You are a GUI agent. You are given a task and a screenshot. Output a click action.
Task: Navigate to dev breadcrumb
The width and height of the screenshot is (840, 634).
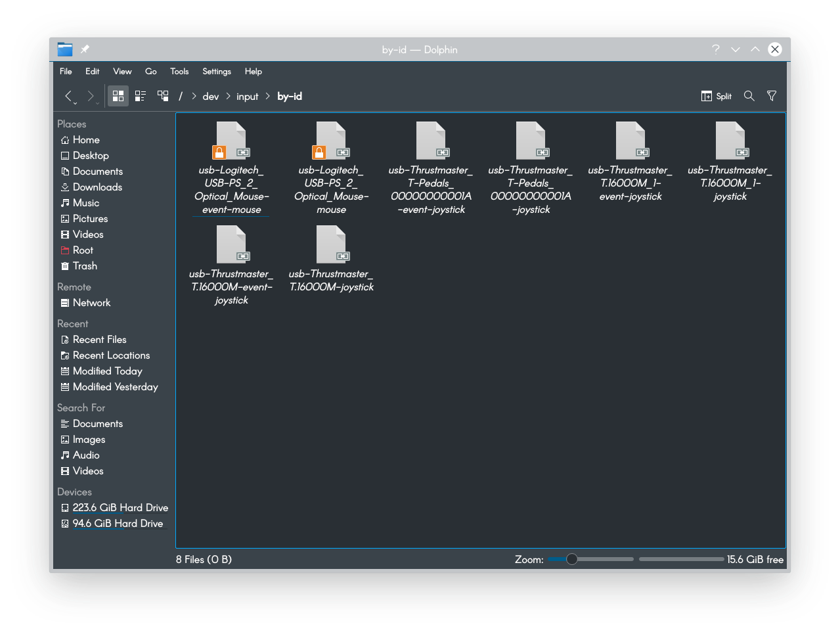click(211, 96)
